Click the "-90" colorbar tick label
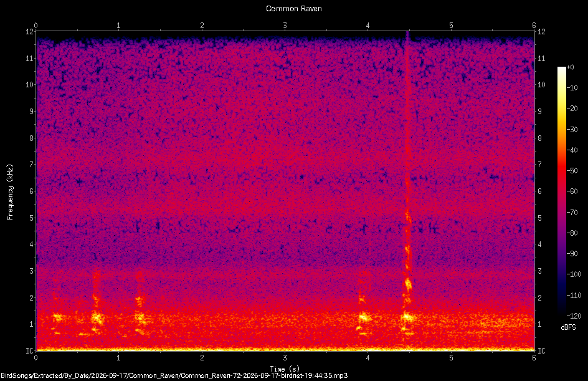 coord(572,254)
